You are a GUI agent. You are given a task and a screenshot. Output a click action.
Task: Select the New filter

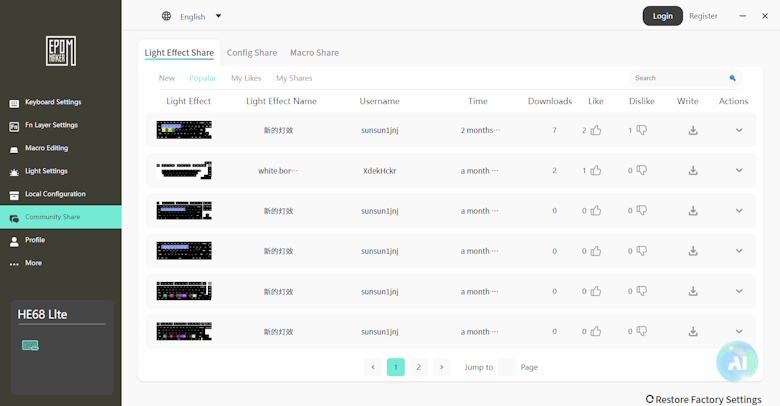[166, 78]
